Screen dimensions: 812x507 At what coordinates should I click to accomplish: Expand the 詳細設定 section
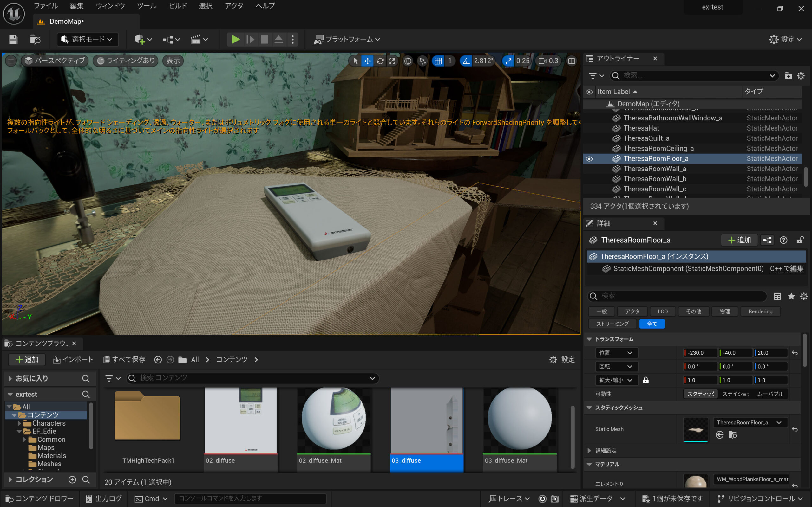(x=590, y=451)
